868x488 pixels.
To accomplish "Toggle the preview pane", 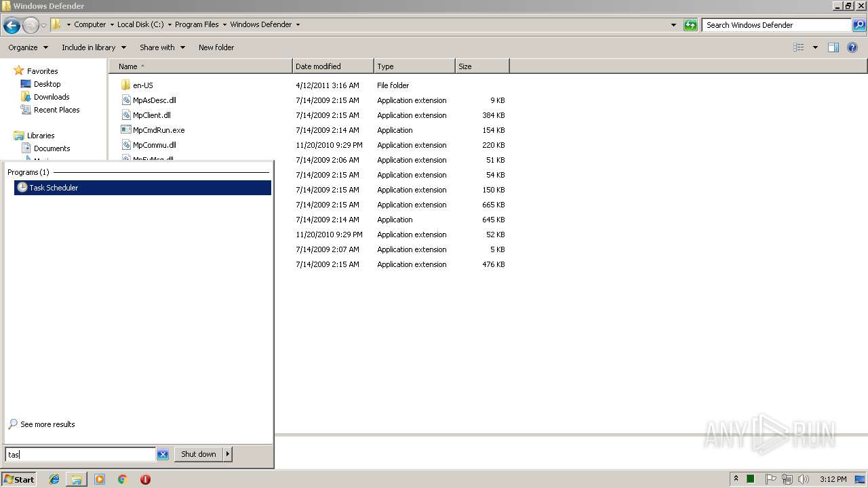I will pyautogui.click(x=833, y=47).
